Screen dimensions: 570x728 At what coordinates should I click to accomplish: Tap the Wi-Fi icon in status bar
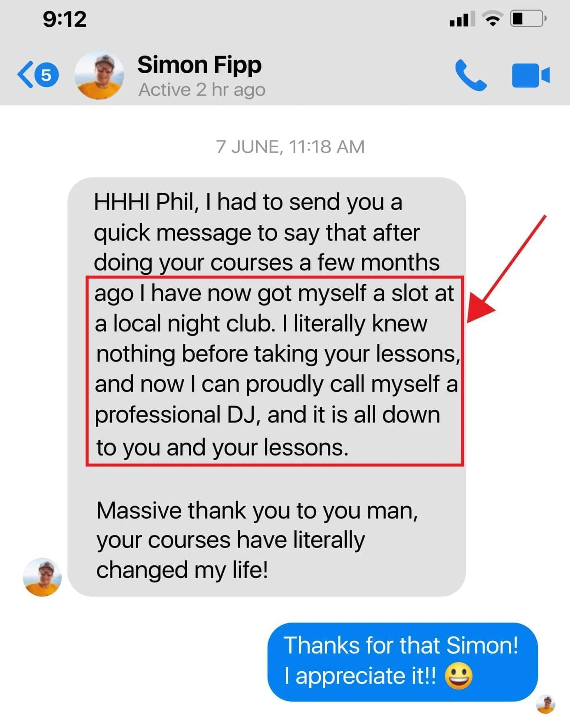click(x=492, y=19)
